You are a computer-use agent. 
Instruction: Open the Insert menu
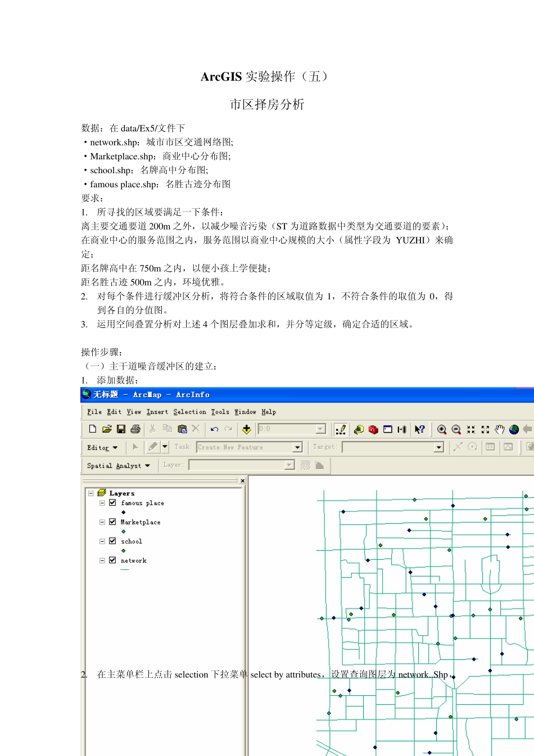[x=157, y=412]
